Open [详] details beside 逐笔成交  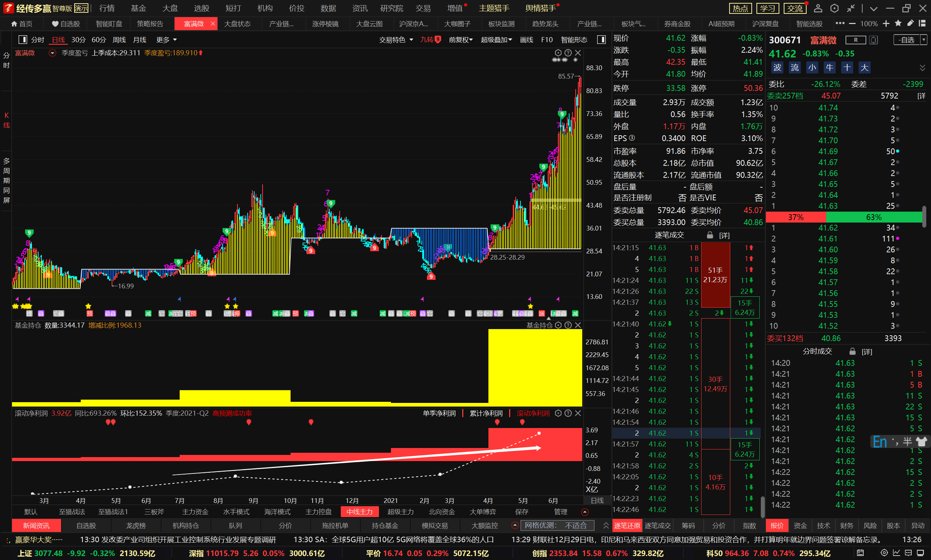click(724, 235)
